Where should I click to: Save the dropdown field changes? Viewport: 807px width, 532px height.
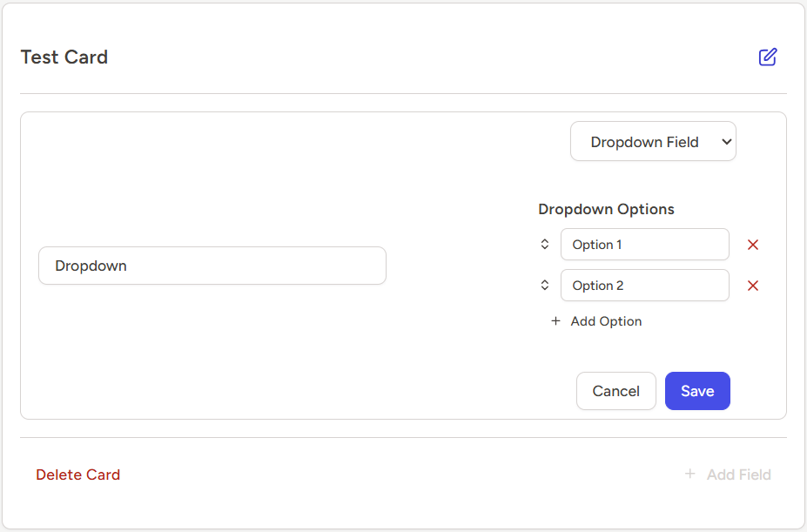[x=697, y=391]
